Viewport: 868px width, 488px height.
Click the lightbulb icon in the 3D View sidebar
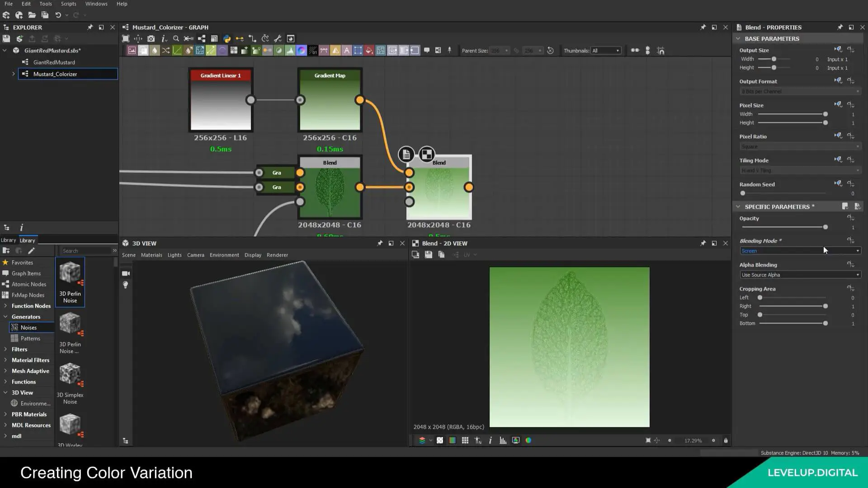(126, 285)
